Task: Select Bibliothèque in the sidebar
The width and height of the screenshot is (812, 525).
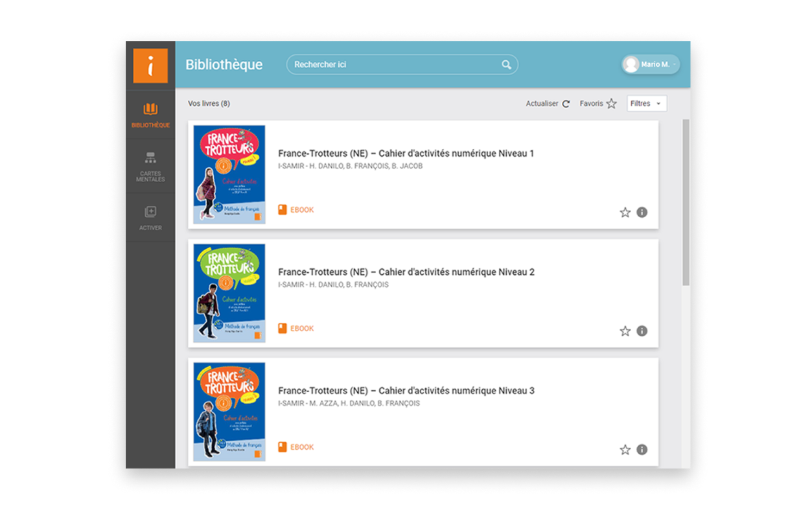Action: tap(150, 114)
